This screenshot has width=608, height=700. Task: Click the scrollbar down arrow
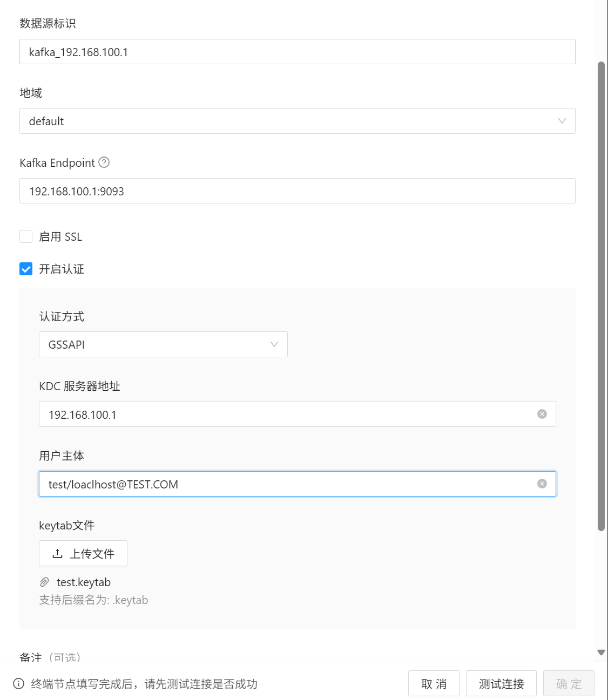[x=601, y=653]
